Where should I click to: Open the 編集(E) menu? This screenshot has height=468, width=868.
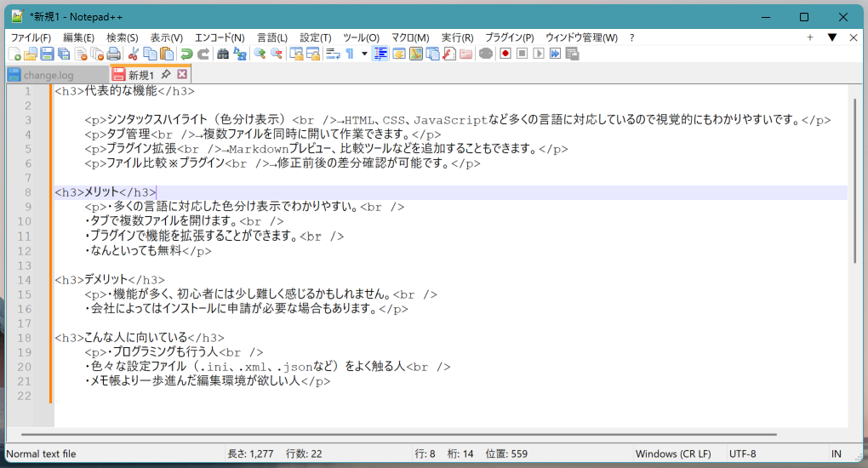coord(78,37)
